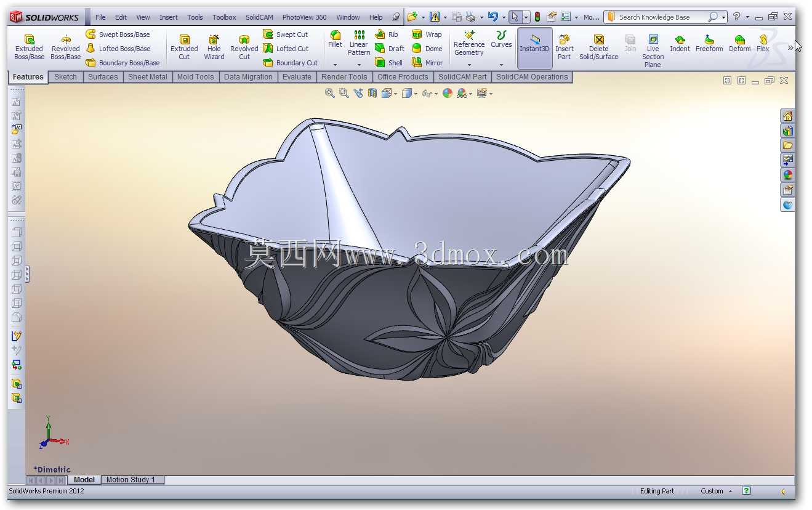Image resolution: width=812 pixels, height=510 pixels.
Task: Expand the left panel flyout handle
Action: (28, 274)
